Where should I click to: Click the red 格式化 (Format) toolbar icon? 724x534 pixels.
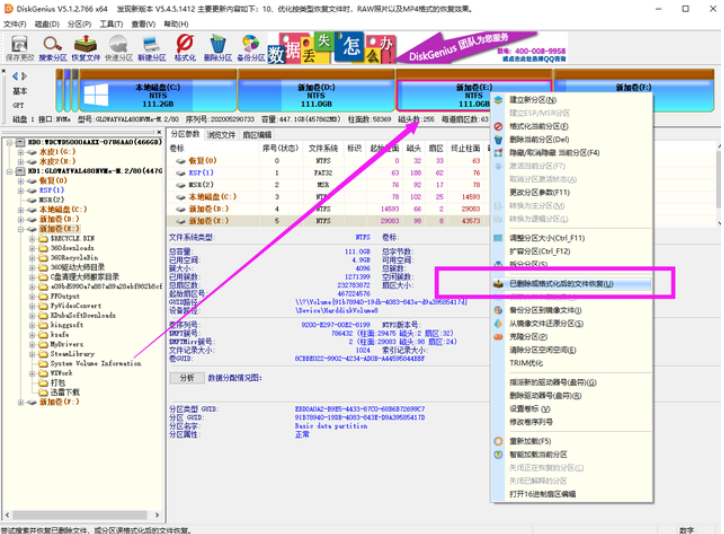coord(184,46)
